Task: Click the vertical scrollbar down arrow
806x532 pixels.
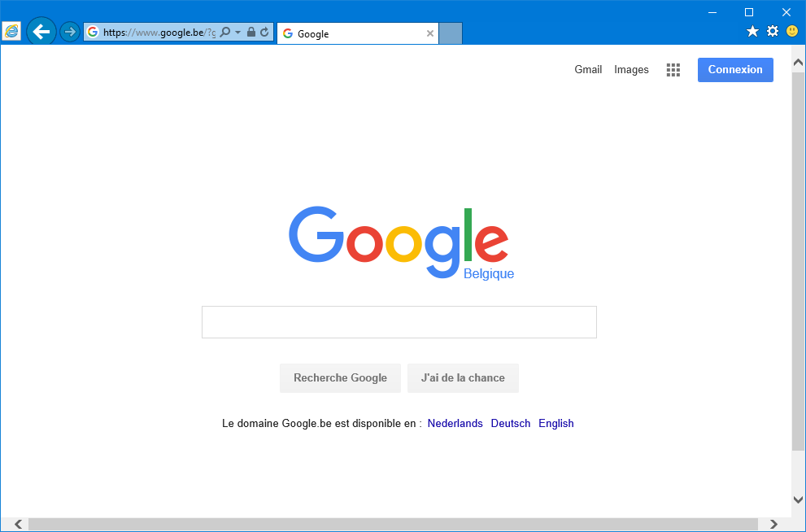Action: [799, 499]
